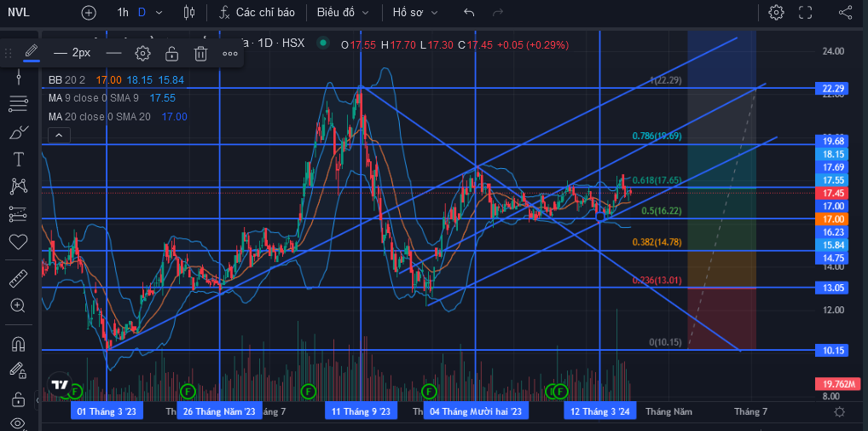Undo the last chart action
Image resolution: width=868 pixels, height=431 pixels.
470,13
